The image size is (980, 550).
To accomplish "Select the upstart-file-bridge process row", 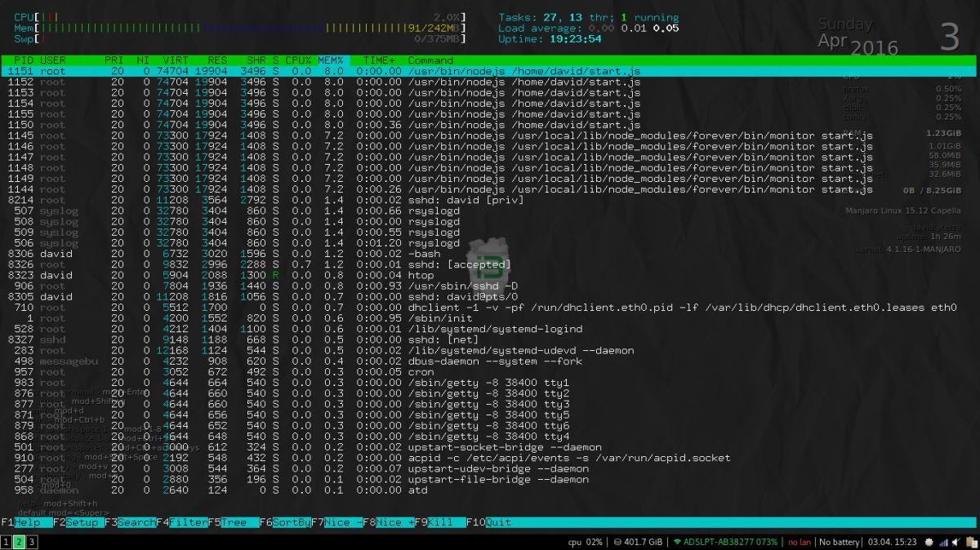I will tap(490, 479).
